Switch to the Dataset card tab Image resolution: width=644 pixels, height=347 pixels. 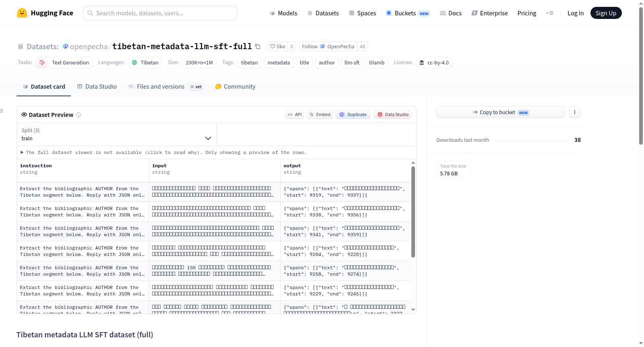[x=44, y=86]
